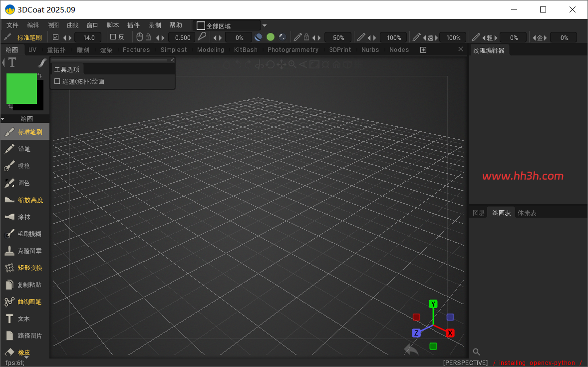Switch to the Modeling workspace tab
Image resolution: width=588 pixels, height=367 pixels.
click(210, 50)
